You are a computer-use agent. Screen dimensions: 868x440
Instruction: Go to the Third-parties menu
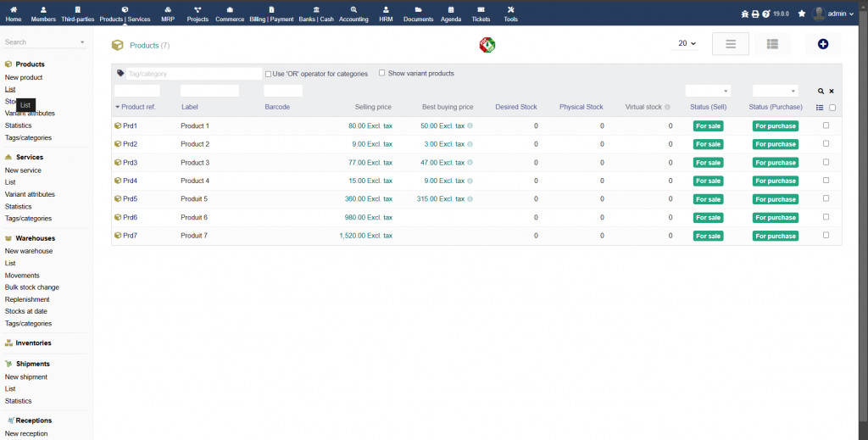point(77,14)
